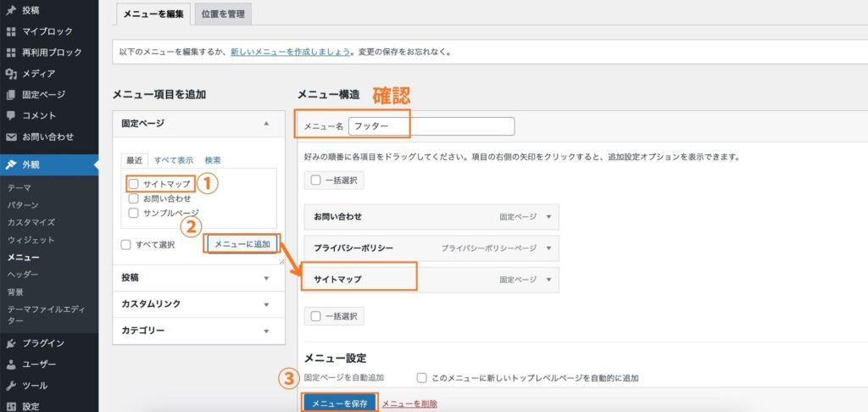Tick the サンプルページ checkbox

tap(134, 213)
